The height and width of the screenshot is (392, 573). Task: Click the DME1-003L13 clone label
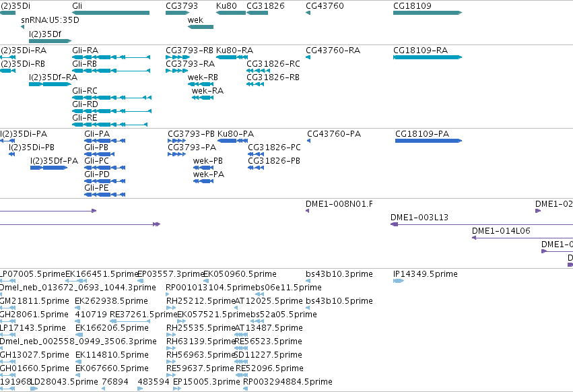[x=419, y=218]
